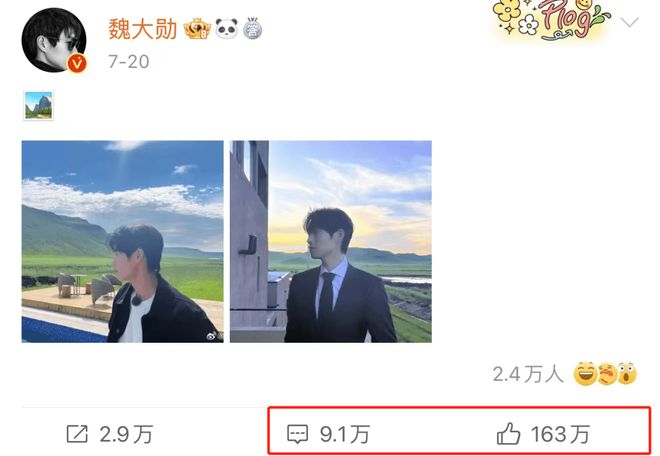Tap the Plog flower sticker
This screenshot has height=456, width=660.
click(551, 20)
